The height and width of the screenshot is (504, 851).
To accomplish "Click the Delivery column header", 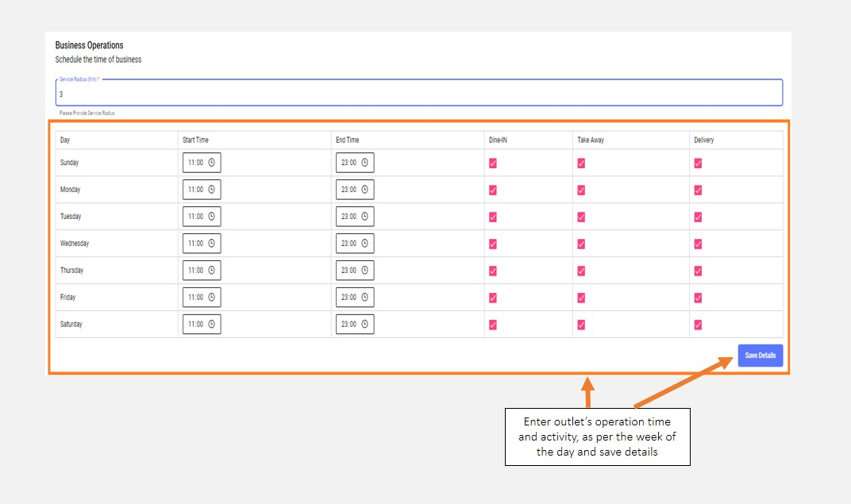I will coord(703,140).
